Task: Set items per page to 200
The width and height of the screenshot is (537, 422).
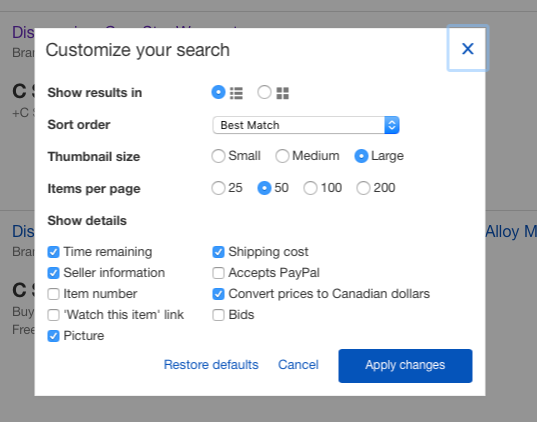Action: 363,188
